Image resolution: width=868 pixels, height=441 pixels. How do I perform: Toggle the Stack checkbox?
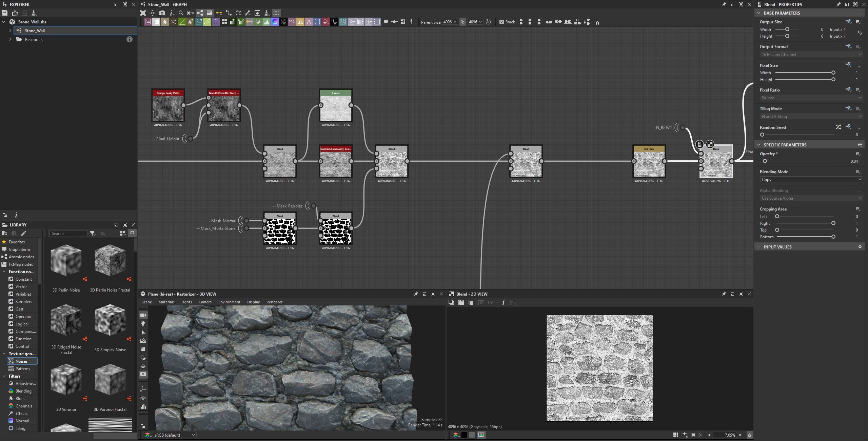(501, 22)
